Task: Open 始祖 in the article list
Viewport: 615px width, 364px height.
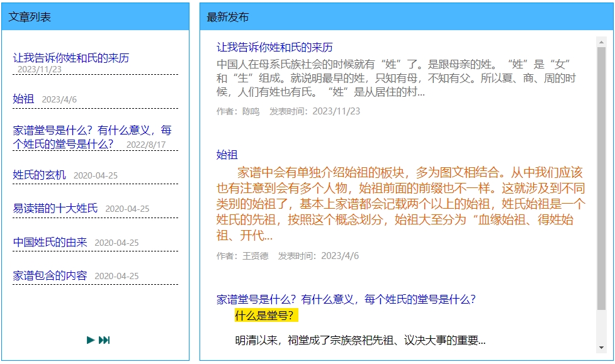Action: pyautogui.click(x=23, y=99)
